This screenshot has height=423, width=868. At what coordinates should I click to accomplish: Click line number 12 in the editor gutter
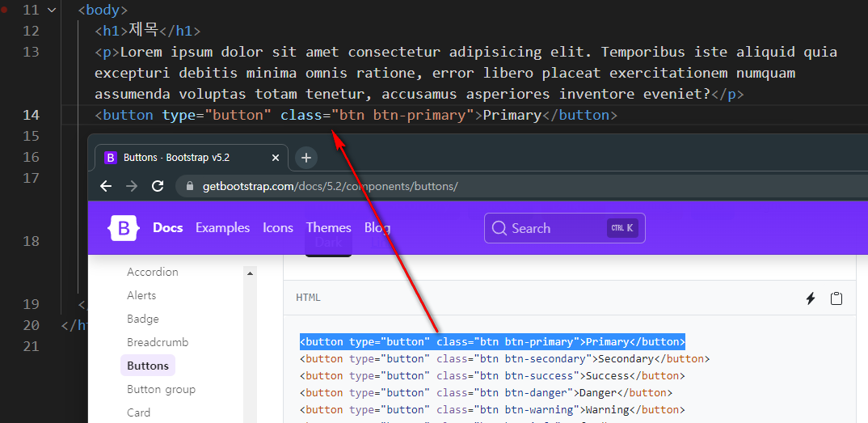coord(32,31)
